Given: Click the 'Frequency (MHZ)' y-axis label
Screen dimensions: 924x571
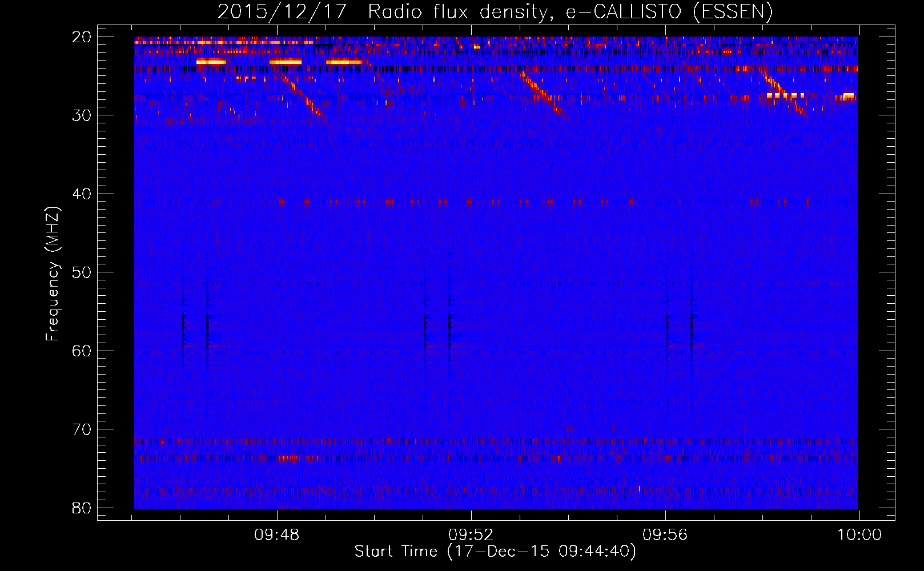Looking at the screenshot, I should (x=53, y=274).
